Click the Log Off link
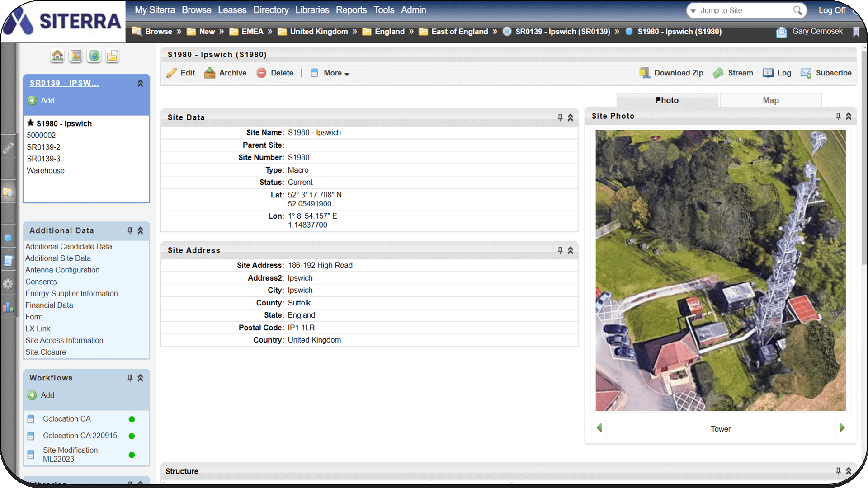Image resolution: width=868 pixels, height=488 pixels. [x=832, y=10]
